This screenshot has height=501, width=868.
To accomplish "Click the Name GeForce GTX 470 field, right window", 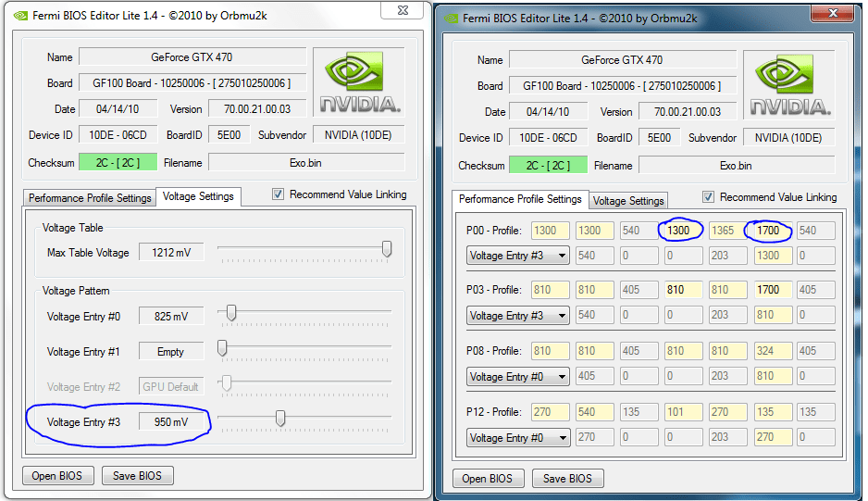I will [623, 60].
